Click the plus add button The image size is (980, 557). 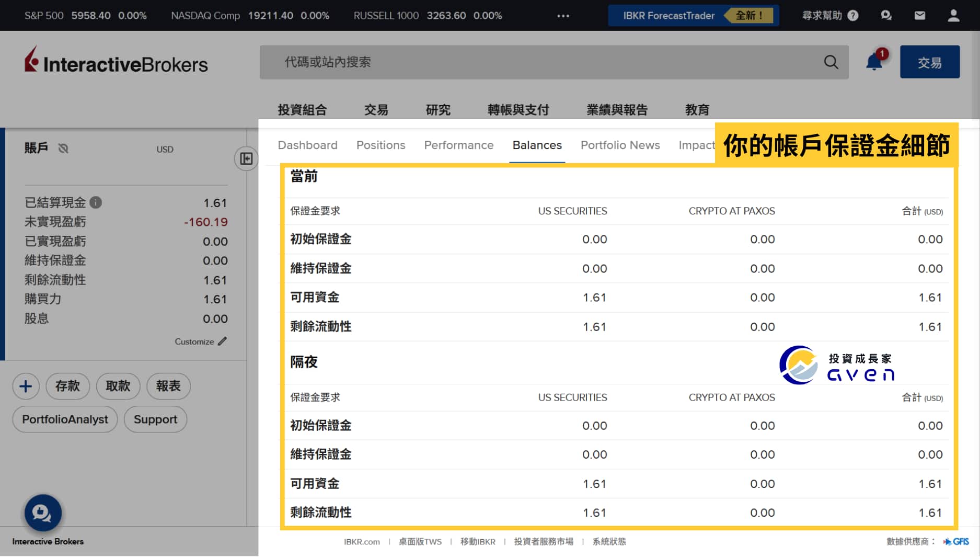pos(26,386)
